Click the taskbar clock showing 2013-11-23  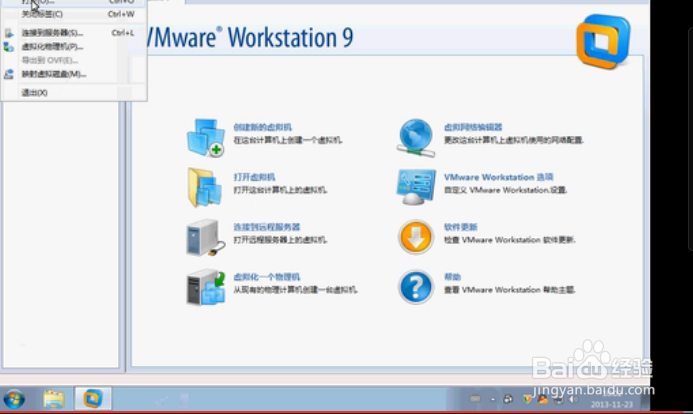click(x=612, y=400)
